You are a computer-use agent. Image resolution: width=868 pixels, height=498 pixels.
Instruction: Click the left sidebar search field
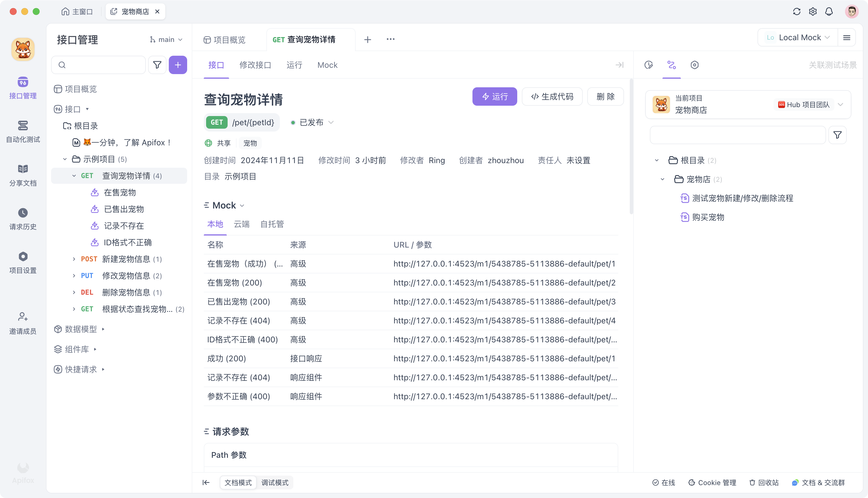pos(102,65)
